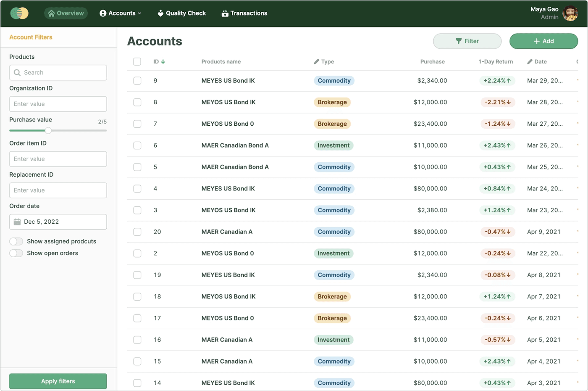Open the Filter options button
Image resolution: width=588 pixels, height=391 pixels.
click(x=467, y=41)
